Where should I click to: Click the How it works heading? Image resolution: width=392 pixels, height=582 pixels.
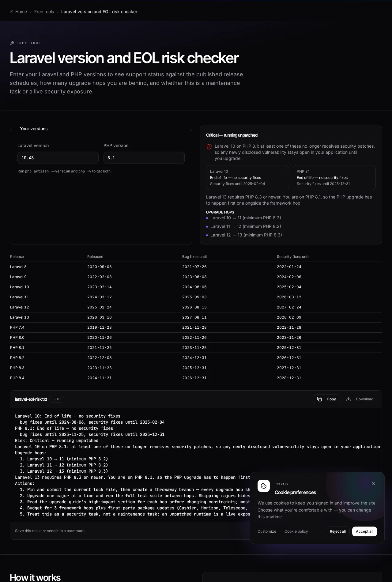coord(35,577)
